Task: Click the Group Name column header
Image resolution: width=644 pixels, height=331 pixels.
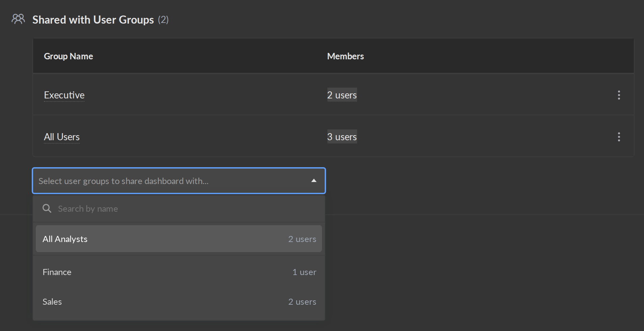Action: tap(69, 56)
